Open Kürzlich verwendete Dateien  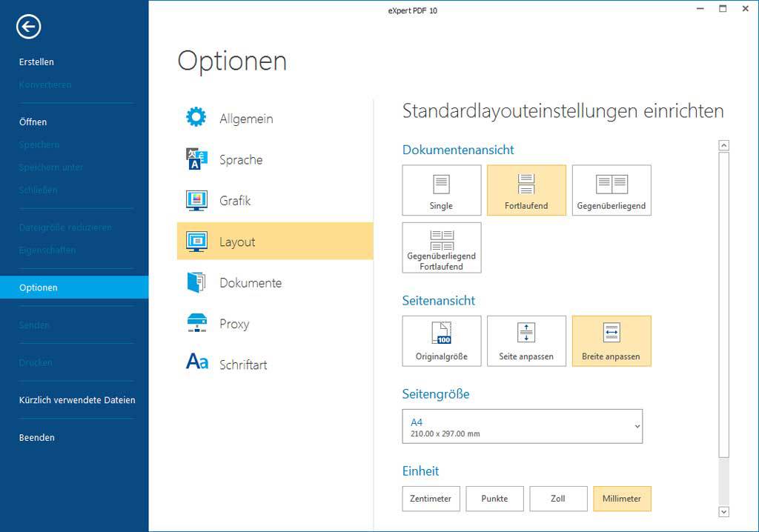coord(77,400)
